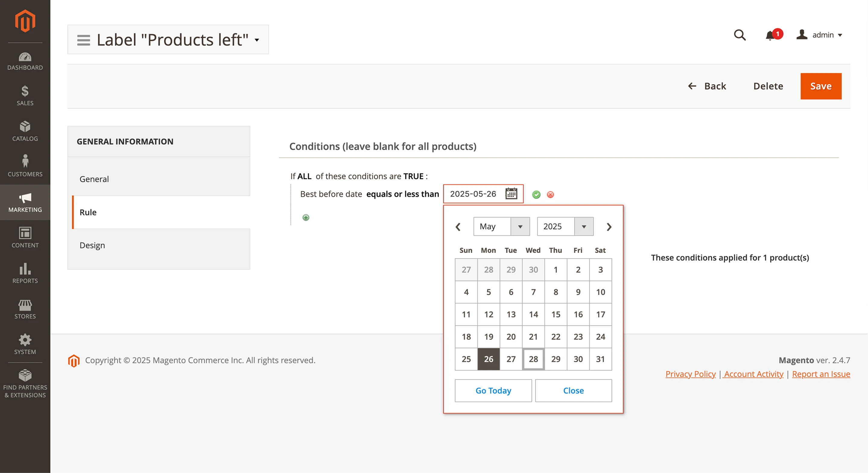868x473 pixels.
Task: Switch to the Design tab
Action: point(92,245)
